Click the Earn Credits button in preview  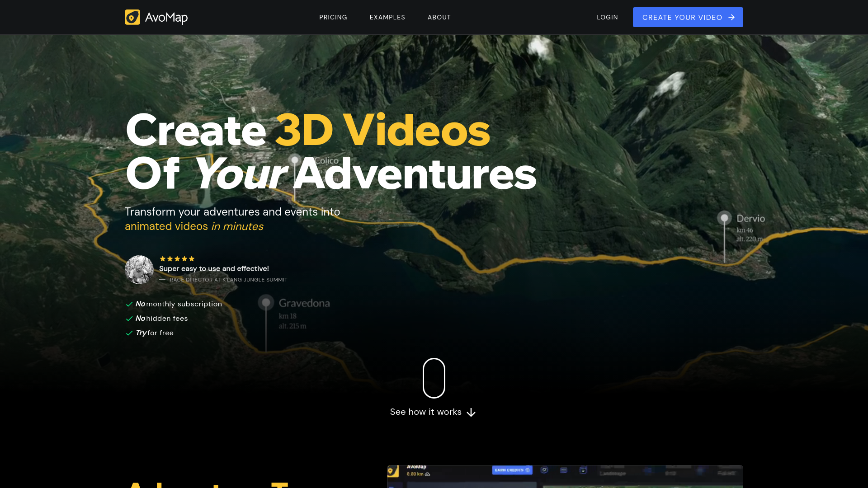point(512,470)
